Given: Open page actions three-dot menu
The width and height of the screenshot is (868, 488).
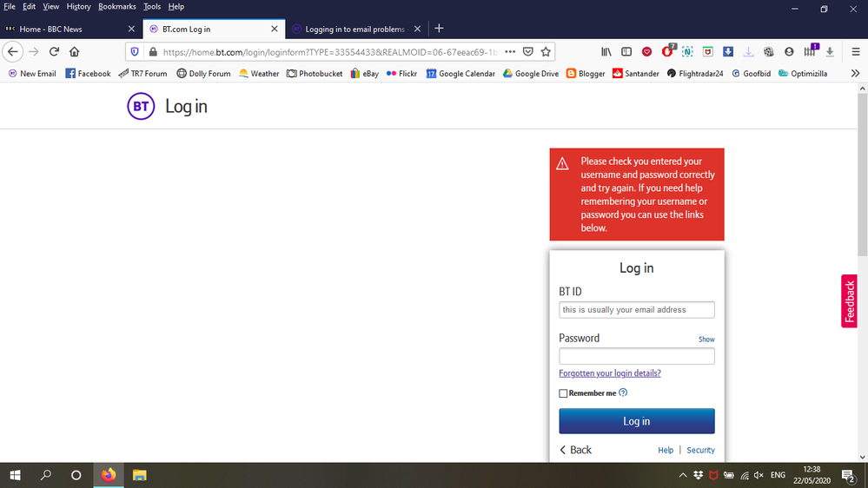Looking at the screenshot, I should click(x=510, y=52).
